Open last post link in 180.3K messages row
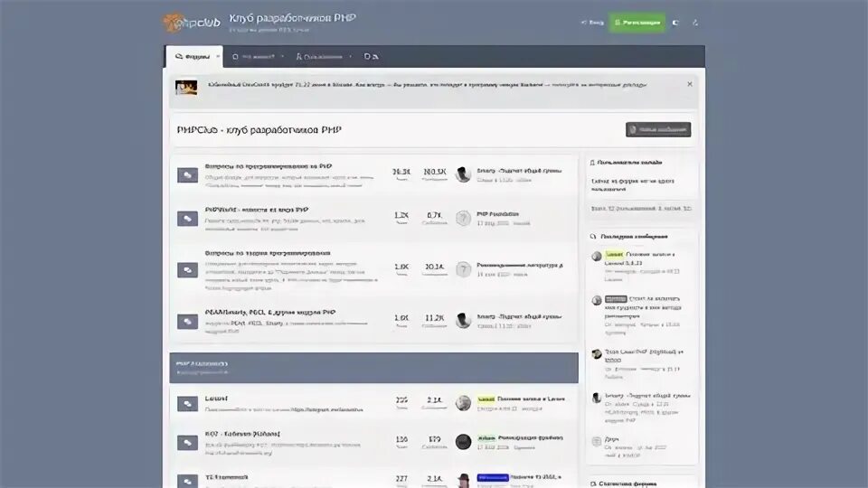868x488 pixels. pyautogui.click(x=519, y=171)
